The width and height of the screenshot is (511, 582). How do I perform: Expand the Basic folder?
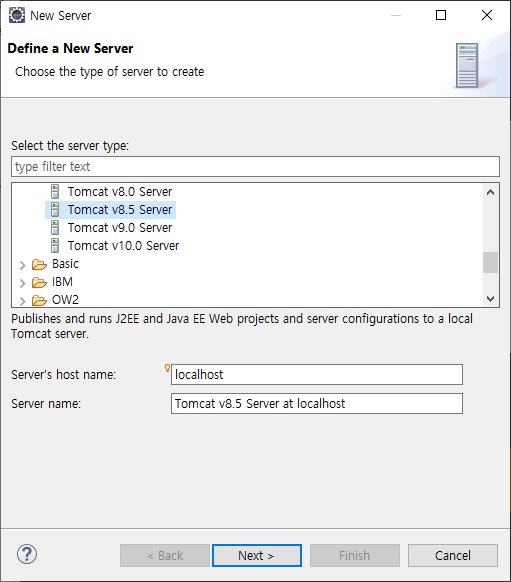click(x=23, y=265)
